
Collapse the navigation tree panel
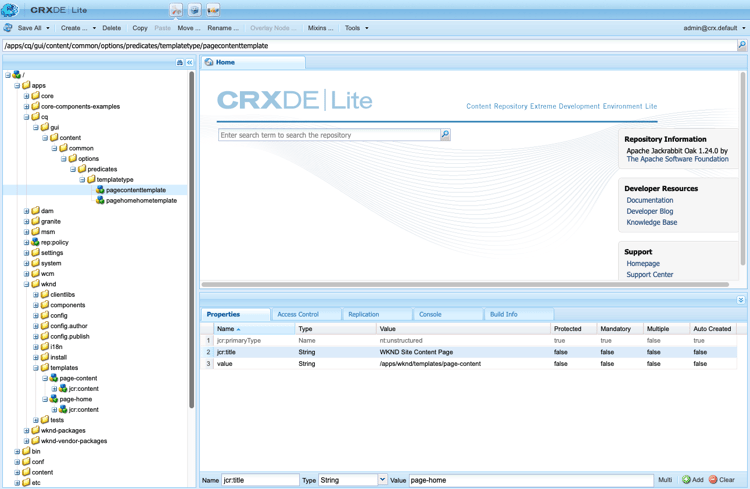click(x=189, y=62)
